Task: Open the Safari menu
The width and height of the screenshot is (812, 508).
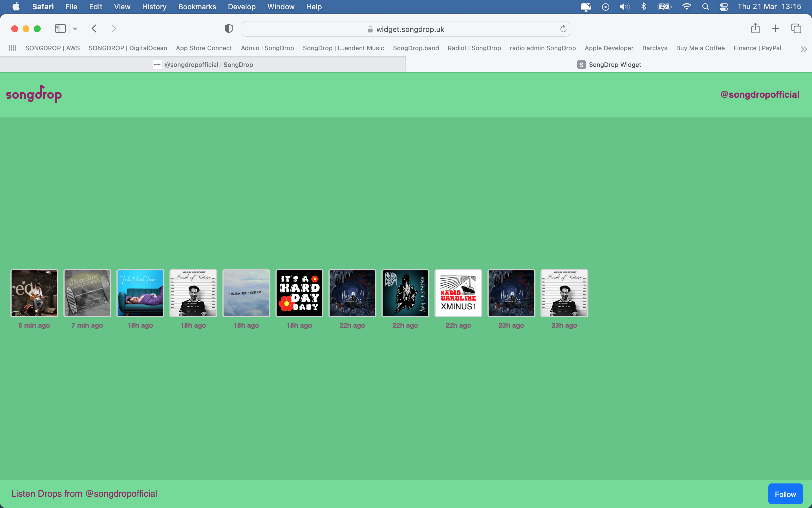Action: (x=43, y=7)
